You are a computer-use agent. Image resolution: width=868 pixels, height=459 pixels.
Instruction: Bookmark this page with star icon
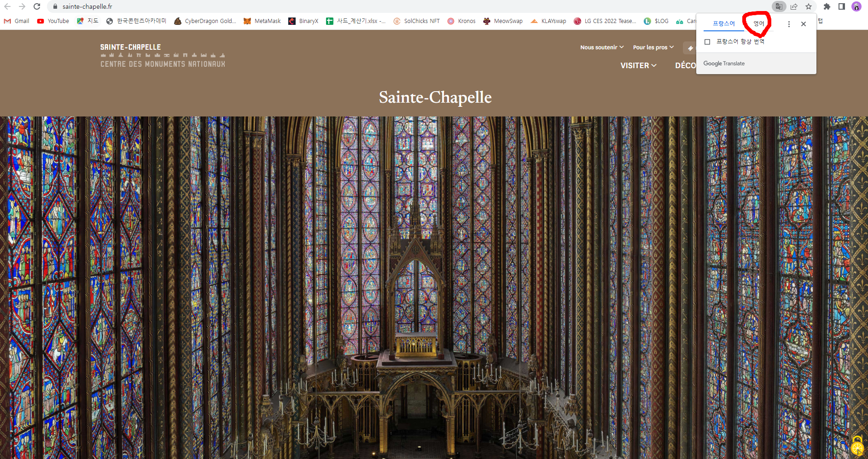[809, 6]
